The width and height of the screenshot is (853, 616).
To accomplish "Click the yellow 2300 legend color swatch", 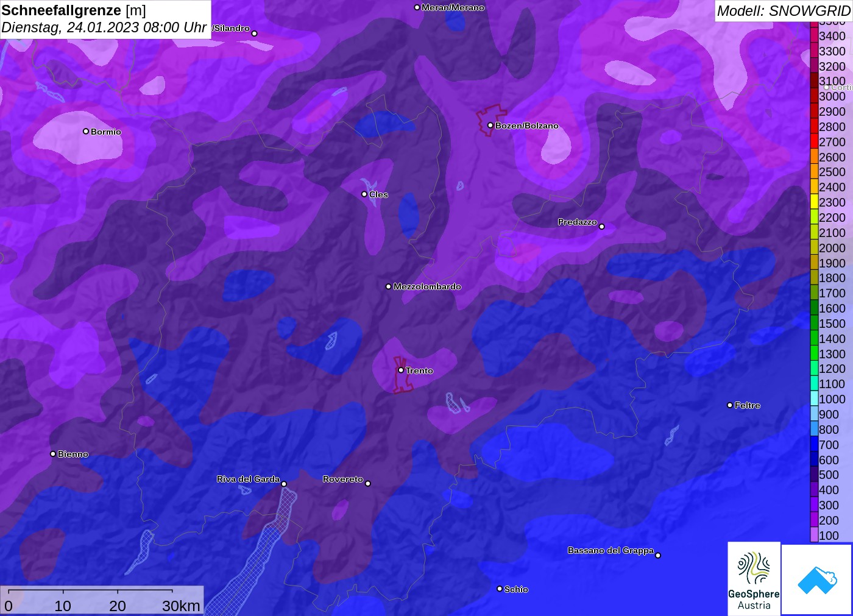I will coord(814,202).
